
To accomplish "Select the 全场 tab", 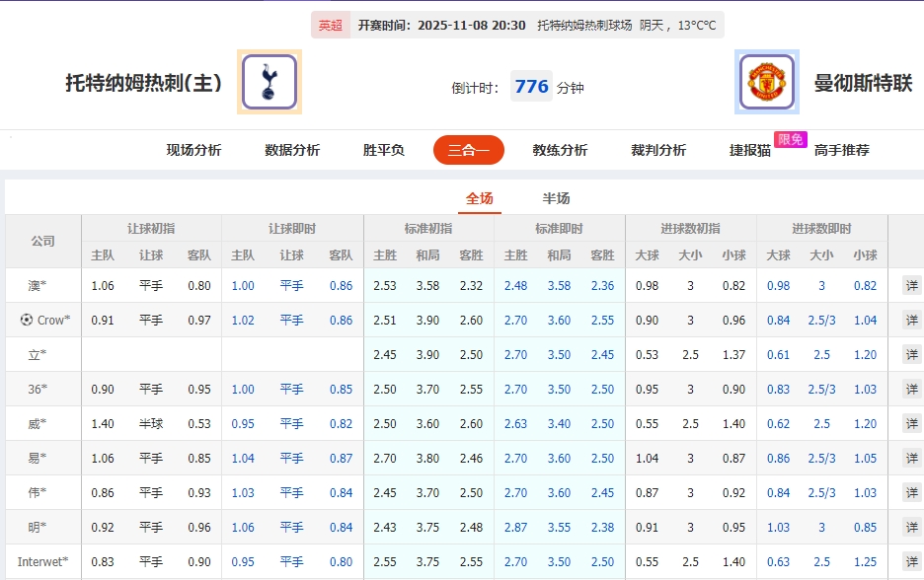I will [481, 197].
